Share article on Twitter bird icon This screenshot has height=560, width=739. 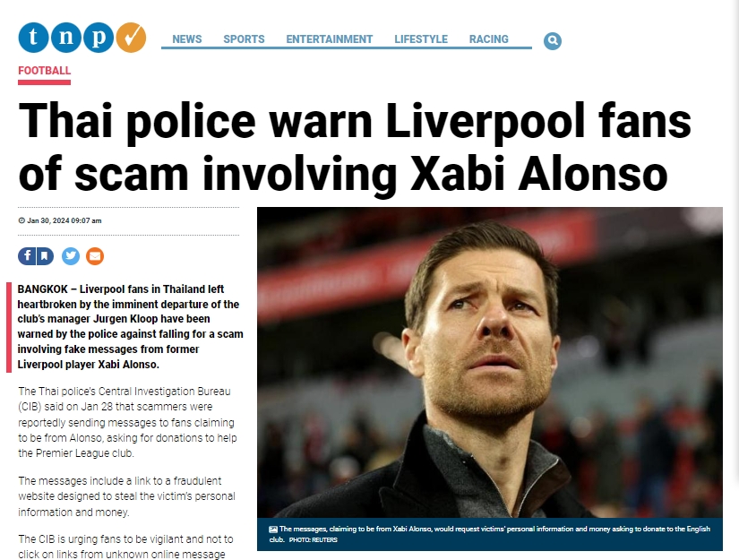(x=71, y=256)
